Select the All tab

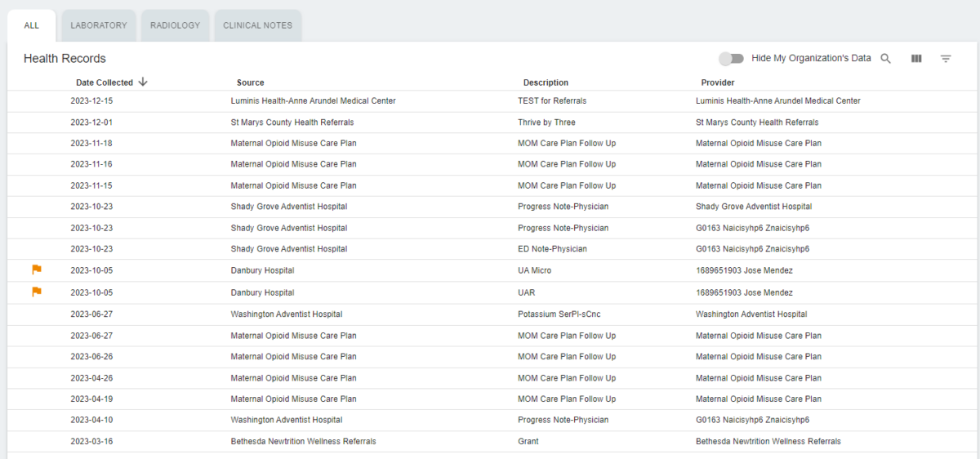click(x=32, y=25)
